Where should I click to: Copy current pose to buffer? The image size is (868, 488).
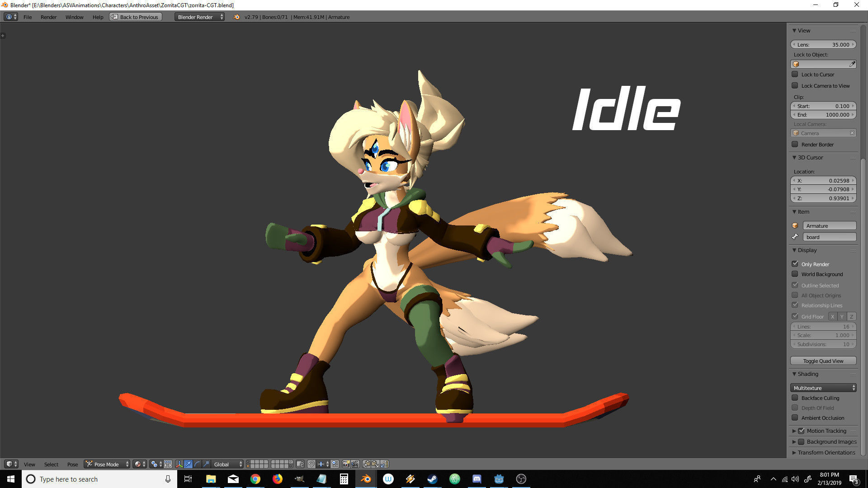coord(366,464)
